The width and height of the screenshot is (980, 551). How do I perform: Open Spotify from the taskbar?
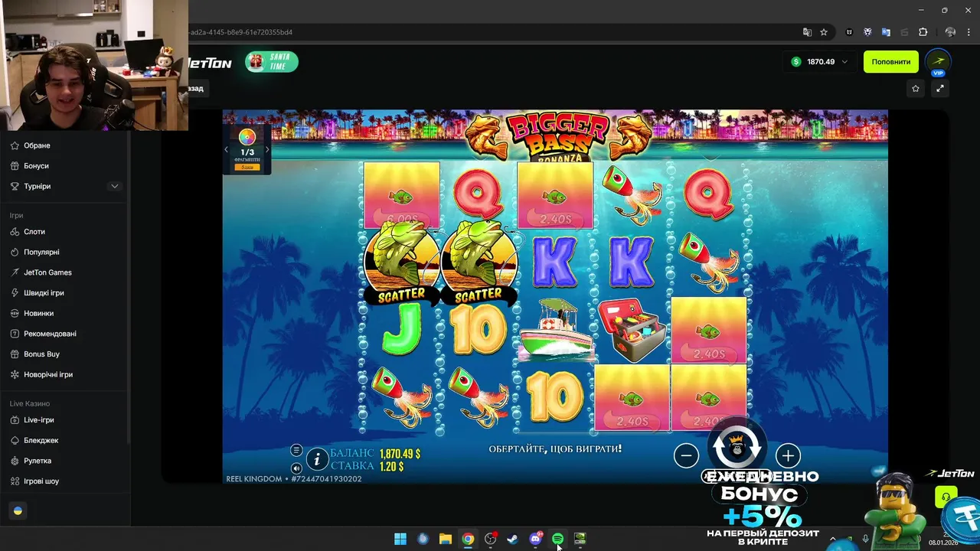557,539
